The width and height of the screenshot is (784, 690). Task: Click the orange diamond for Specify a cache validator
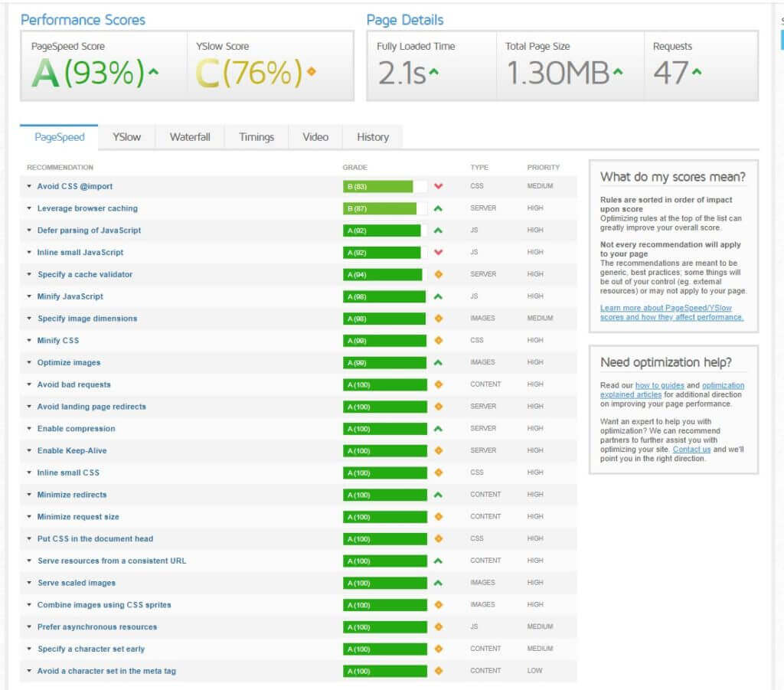point(438,274)
